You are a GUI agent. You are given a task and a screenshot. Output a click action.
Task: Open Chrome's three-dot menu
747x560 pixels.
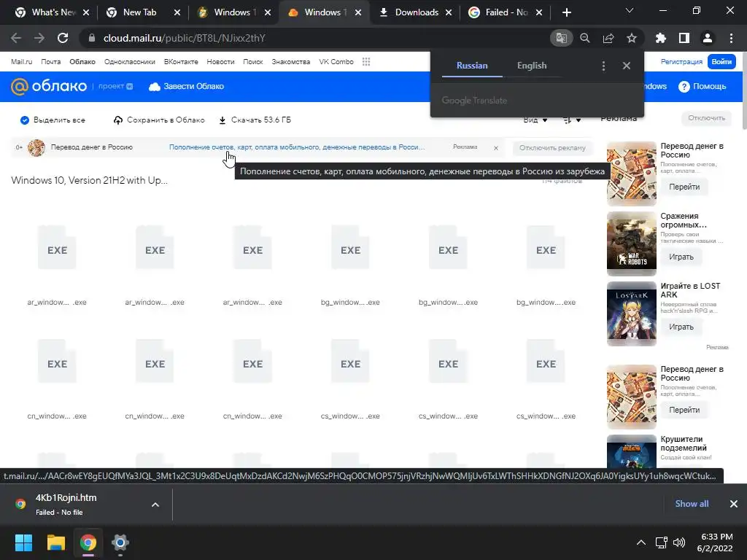pos(731,38)
